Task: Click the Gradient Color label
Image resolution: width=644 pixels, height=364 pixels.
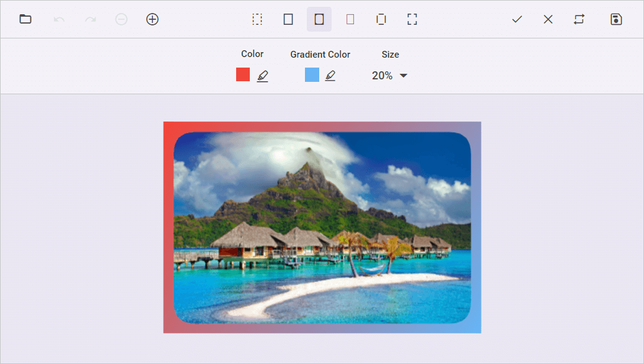Action: point(320,54)
